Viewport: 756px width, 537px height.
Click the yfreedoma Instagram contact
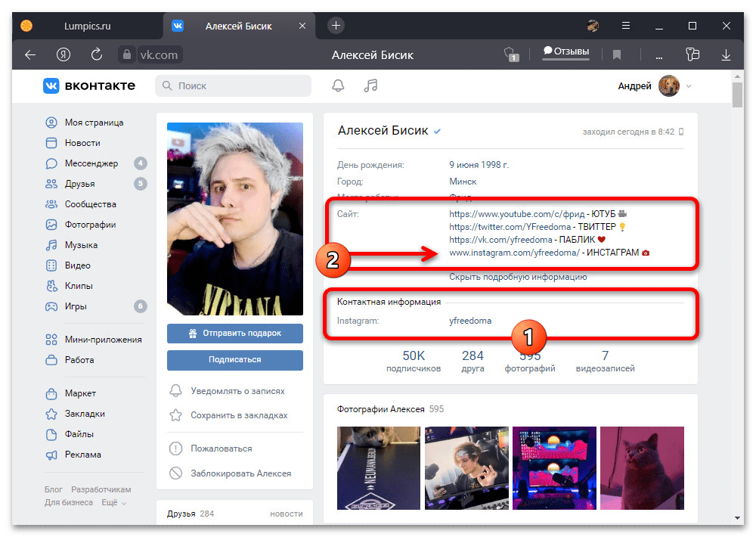[470, 321]
